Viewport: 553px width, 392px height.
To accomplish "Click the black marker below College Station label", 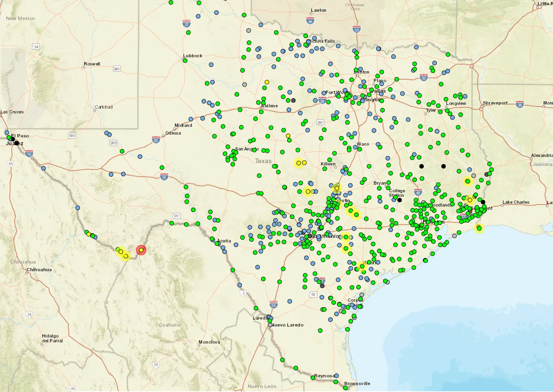I will 400,200.
